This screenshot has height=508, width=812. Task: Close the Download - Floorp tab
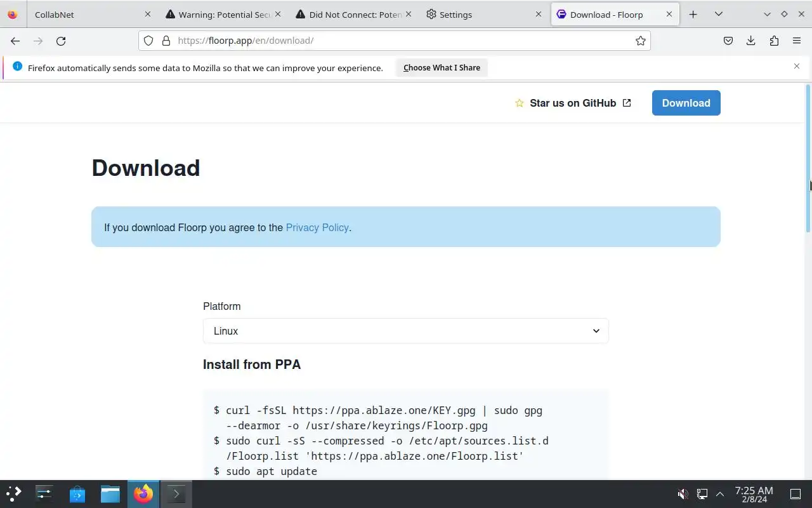point(669,14)
